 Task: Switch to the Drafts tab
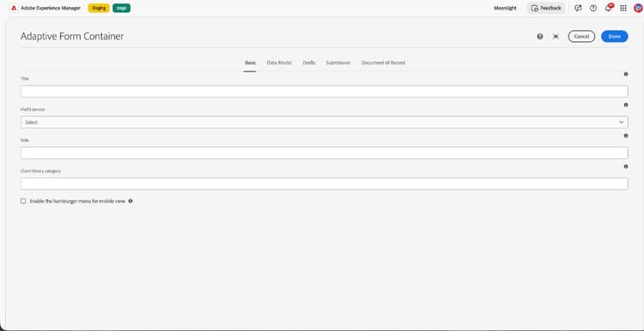coord(309,63)
